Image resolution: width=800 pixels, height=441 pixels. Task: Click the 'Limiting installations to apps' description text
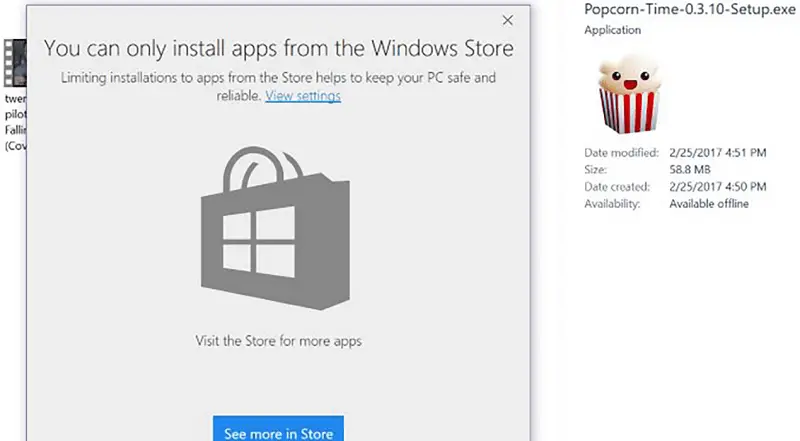279,86
